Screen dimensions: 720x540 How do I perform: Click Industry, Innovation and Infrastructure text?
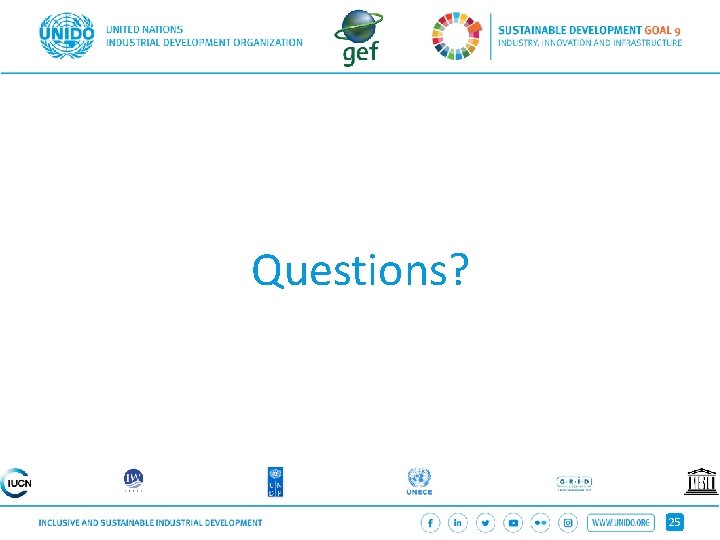pyautogui.click(x=590, y=43)
